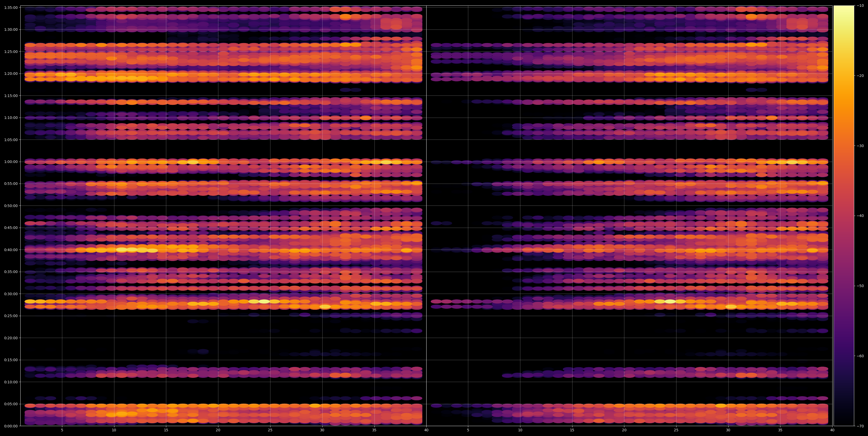The image size is (868, 436).
Task: Select x-axis label 10 under left heatmap
Action: (x=114, y=430)
